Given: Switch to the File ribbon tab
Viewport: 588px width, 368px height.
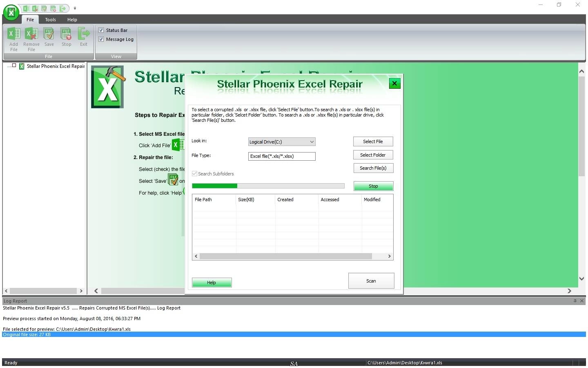Looking at the screenshot, I should pyautogui.click(x=30, y=20).
